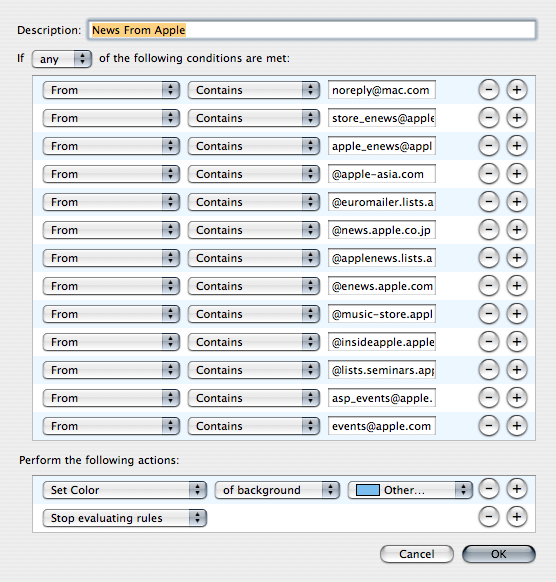The image size is (556, 582).
Task: Open From popup in events@apple.com row
Action: click(111, 426)
